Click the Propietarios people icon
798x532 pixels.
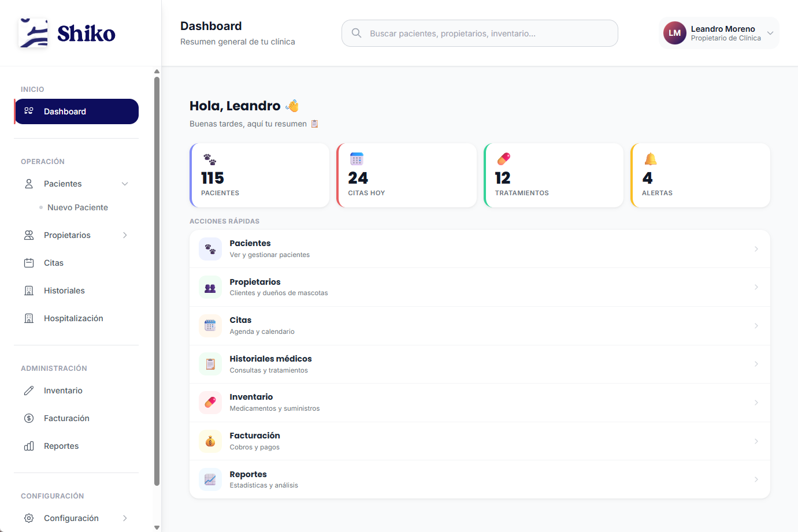(x=28, y=235)
